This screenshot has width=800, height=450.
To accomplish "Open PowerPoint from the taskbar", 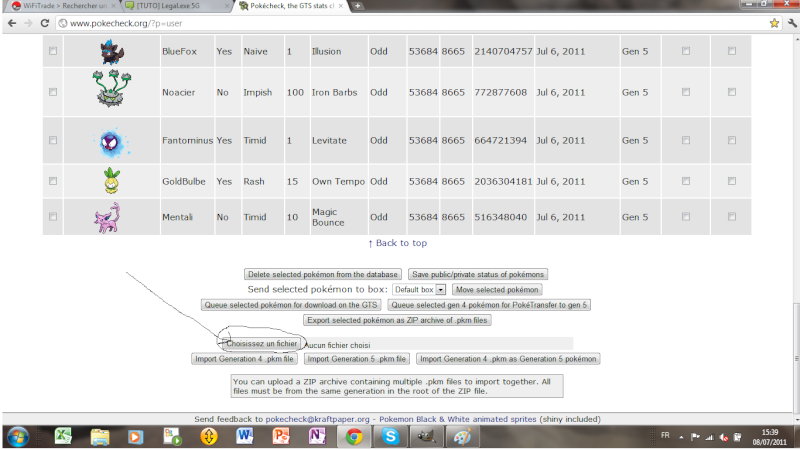I will 281,437.
